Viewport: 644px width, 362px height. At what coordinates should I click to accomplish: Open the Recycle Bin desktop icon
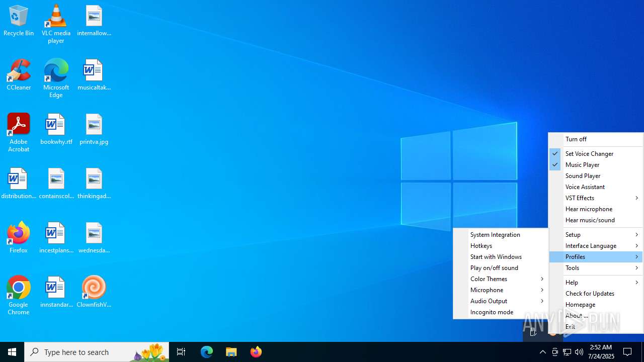point(19,21)
